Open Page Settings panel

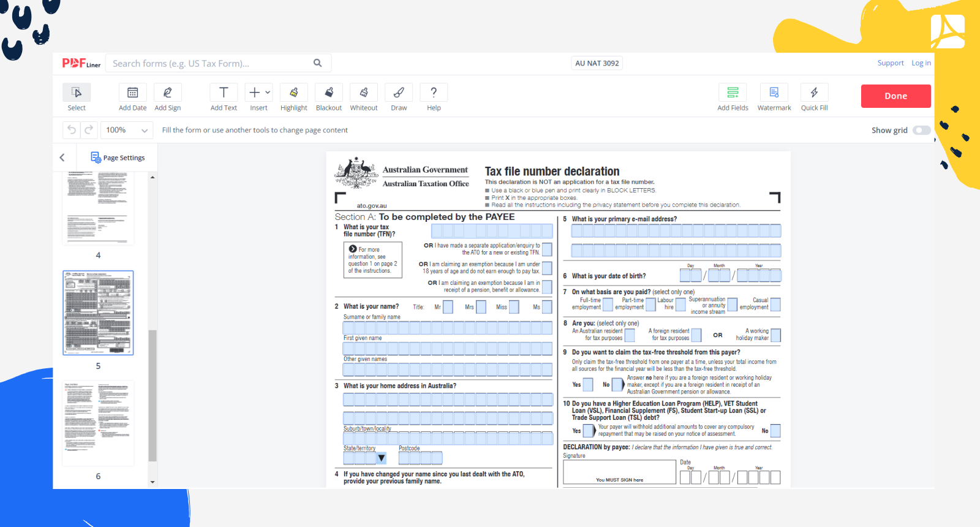118,157
